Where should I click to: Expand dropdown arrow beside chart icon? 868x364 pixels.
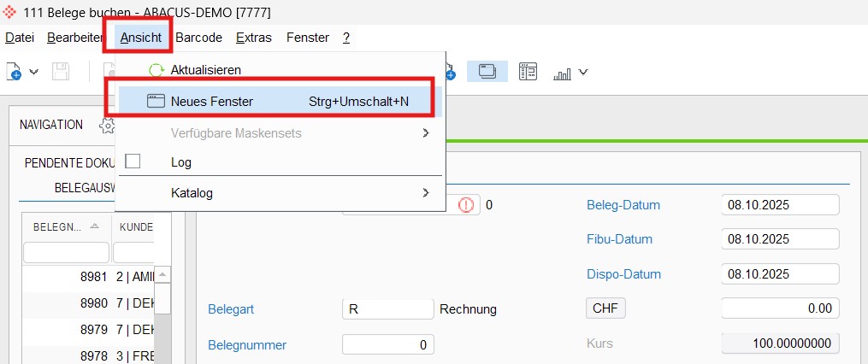[x=583, y=72]
